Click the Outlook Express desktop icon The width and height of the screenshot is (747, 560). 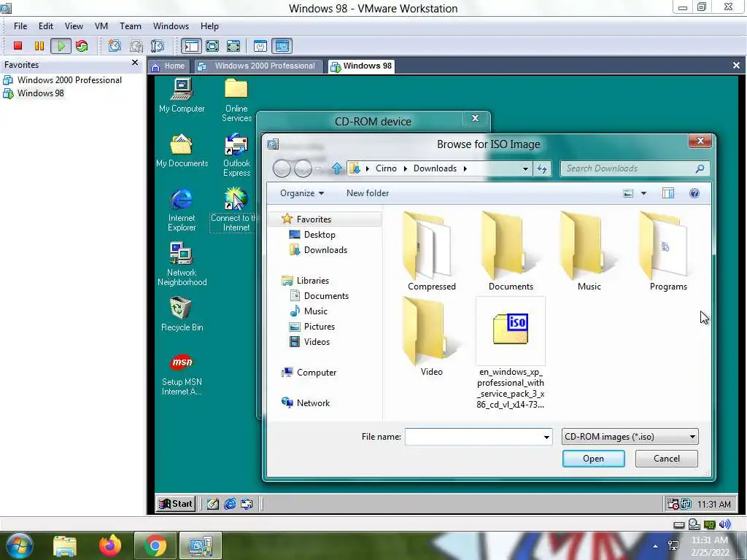pyautogui.click(x=237, y=155)
